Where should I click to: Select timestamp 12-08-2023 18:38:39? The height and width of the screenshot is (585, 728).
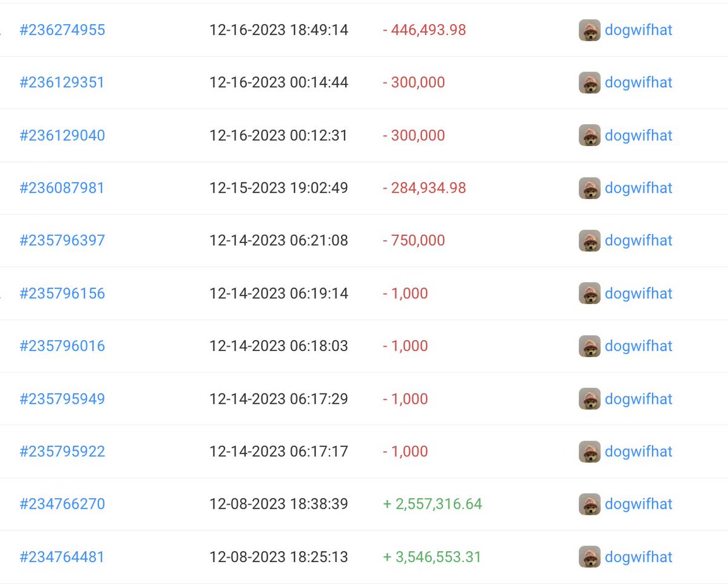click(279, 504)
